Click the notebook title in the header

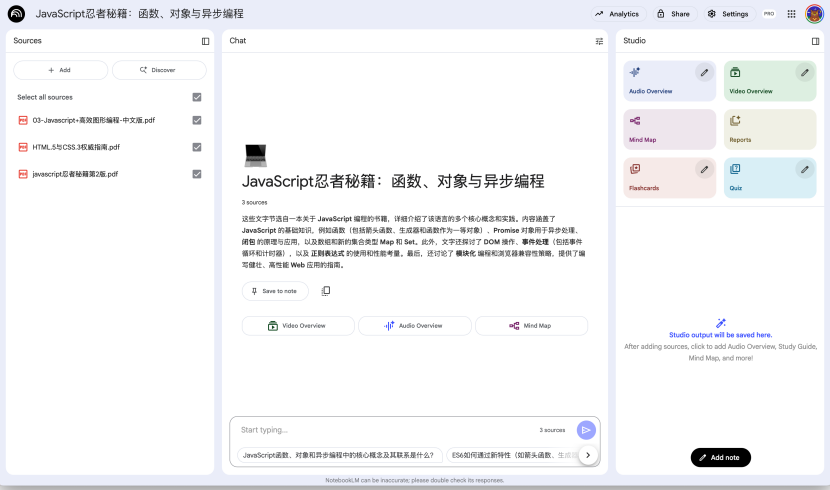point(140,14)
